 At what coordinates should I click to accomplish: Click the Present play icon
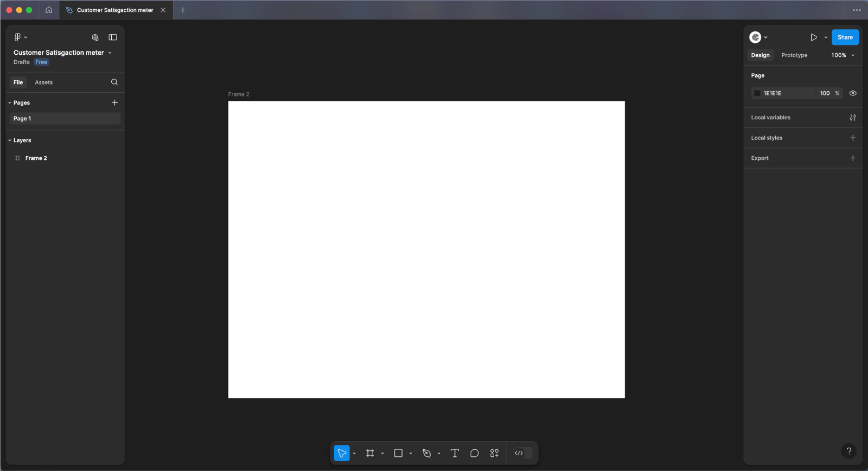pyautogui.click(x=813, y=37)
